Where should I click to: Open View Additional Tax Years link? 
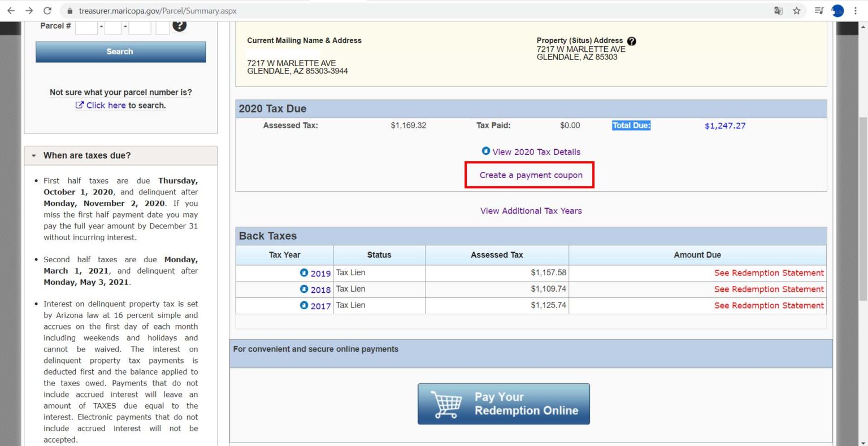click(531, 211)
